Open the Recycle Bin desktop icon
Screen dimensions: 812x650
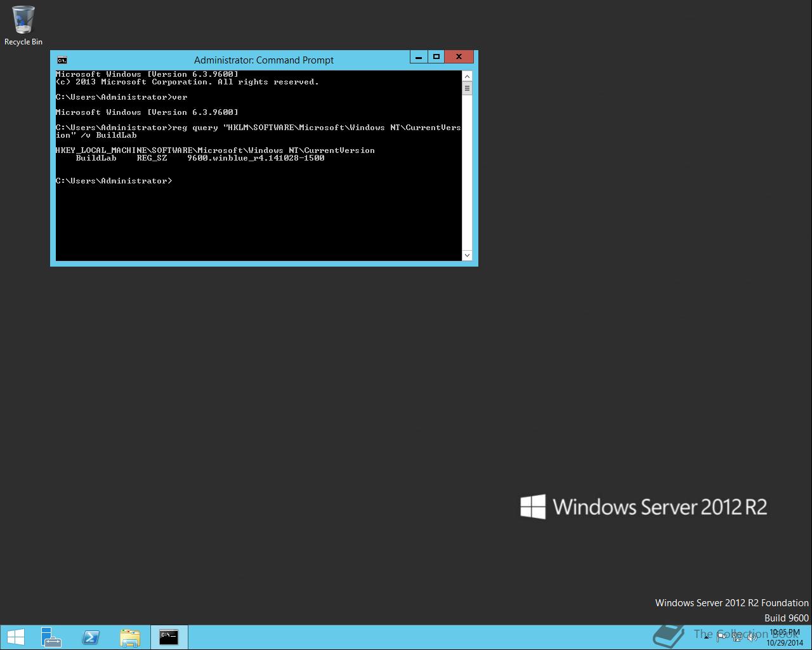[23, 26]
